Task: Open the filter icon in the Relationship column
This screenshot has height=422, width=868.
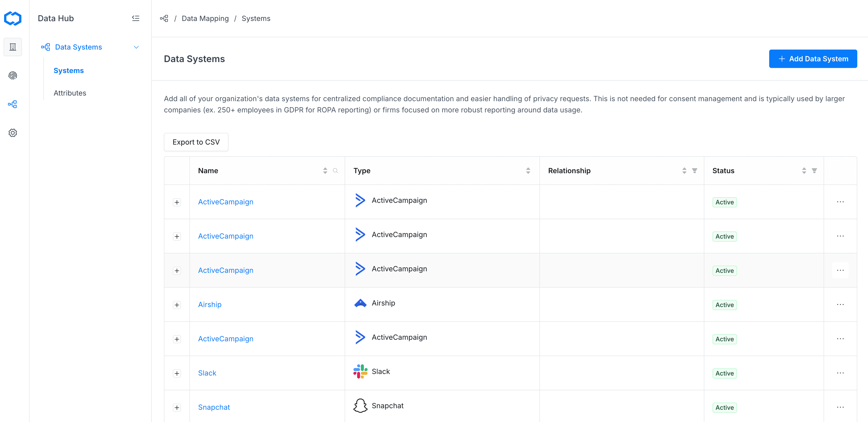Action: [x=694, y=171]
